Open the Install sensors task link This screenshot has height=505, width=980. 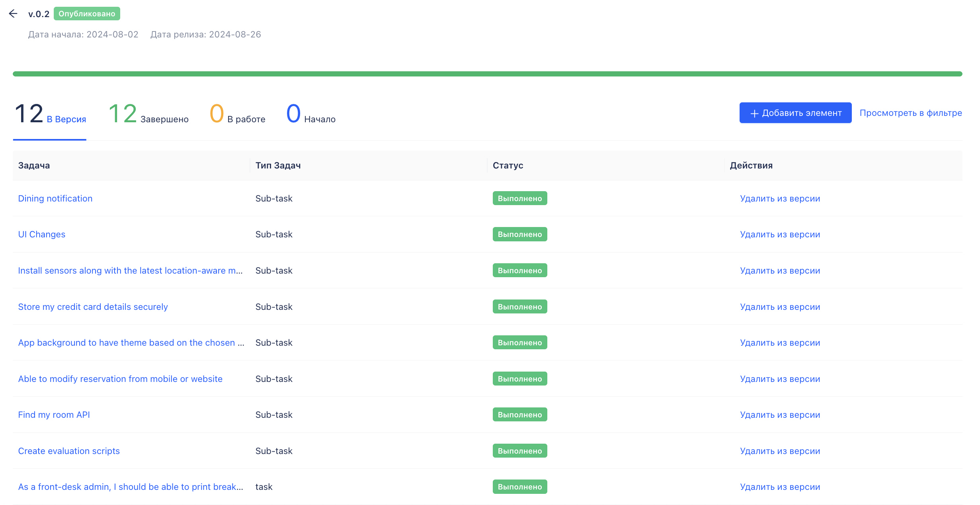(130, 270)
